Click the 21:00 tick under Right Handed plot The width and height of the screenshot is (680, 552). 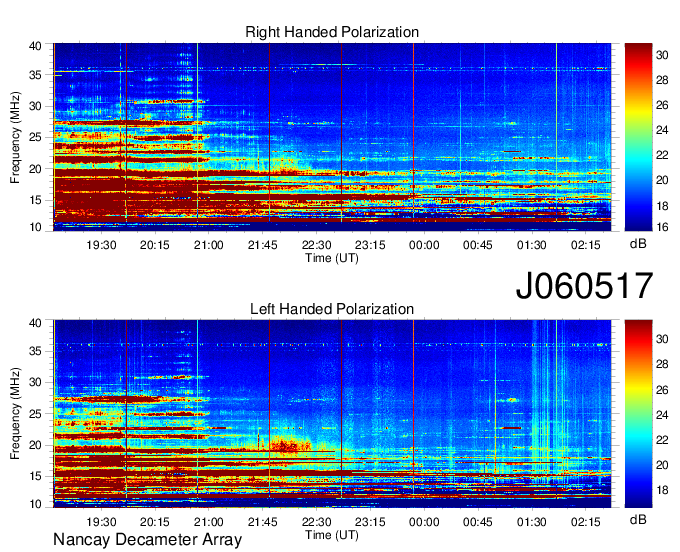pyautogui.click(x=209, y=245)
